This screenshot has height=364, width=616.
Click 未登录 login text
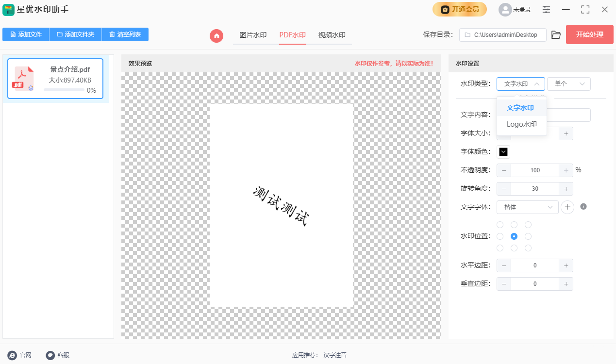(x=522, y=10)
